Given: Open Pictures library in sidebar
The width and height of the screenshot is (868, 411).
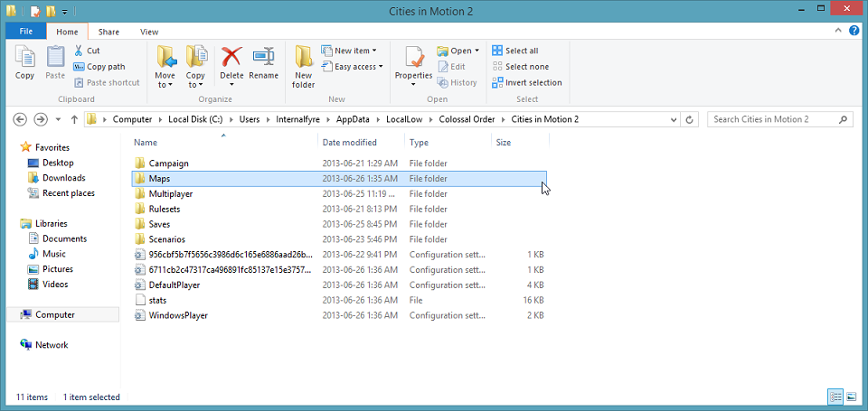Looking at the screenshot, I should (x=51, y=269).
